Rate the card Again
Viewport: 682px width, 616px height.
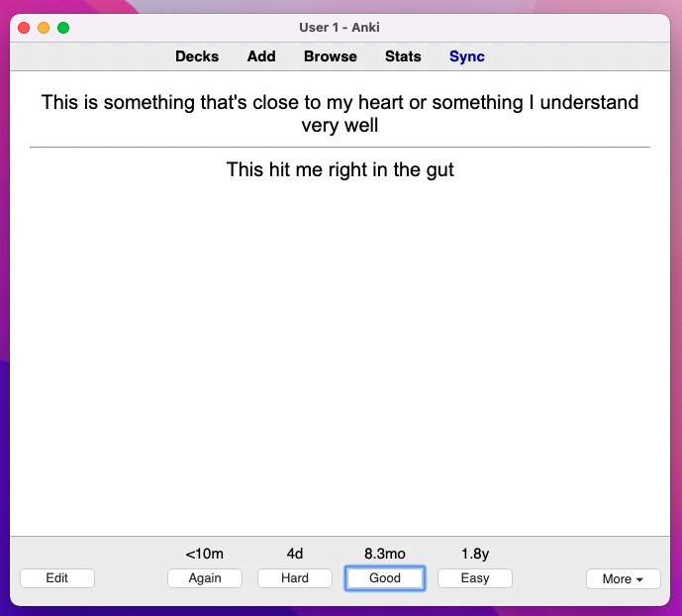coord(205,578)
